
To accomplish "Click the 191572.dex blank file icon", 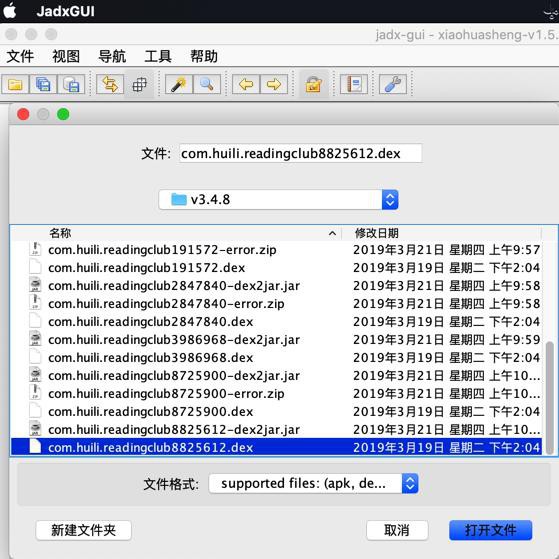I will tap(35, 267).
